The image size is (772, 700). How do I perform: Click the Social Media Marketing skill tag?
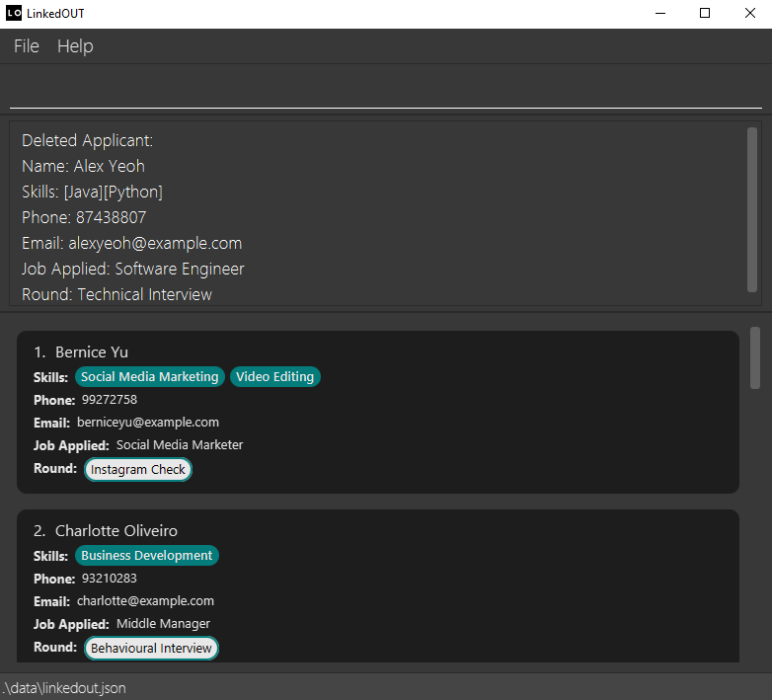tap(149, 377)
